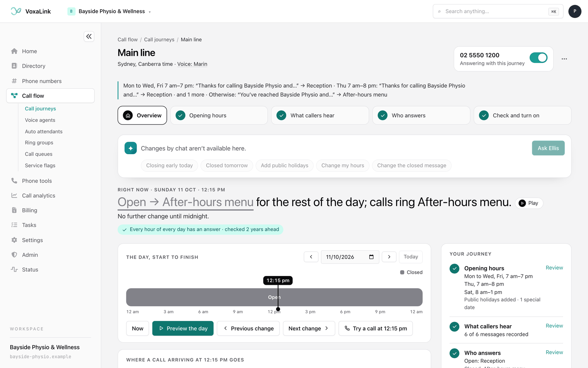Click the 12:15 pm timeline marker

278,280
